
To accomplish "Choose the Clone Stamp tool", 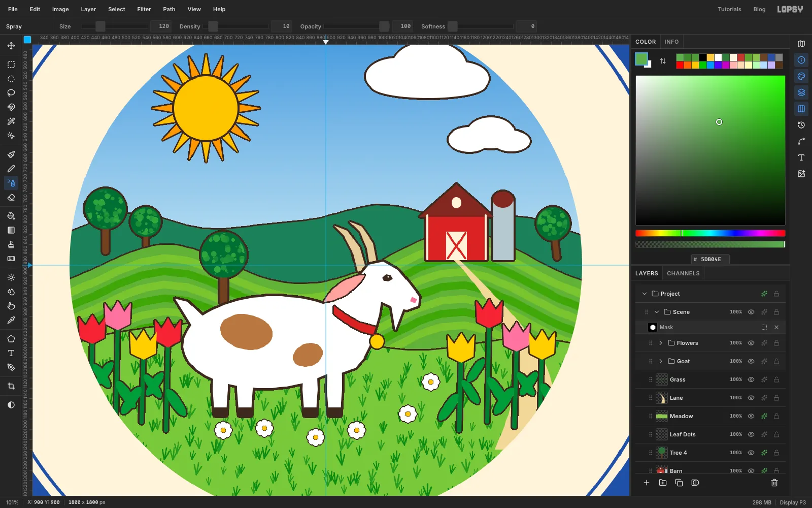I will point(11,244).
